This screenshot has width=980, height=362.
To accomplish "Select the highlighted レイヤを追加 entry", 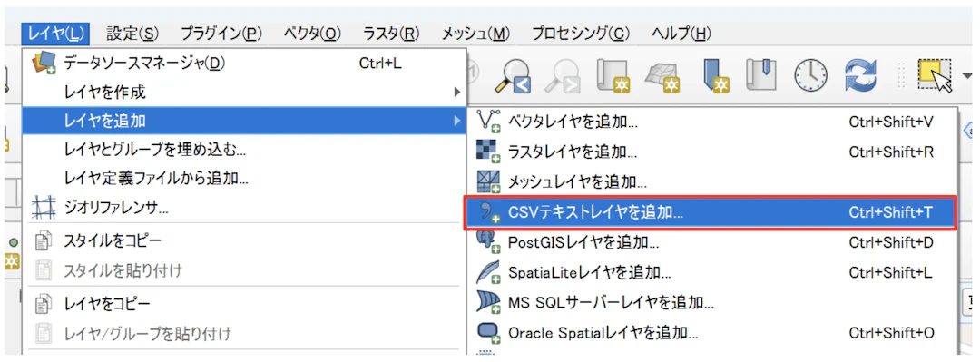I will pyautogui.click(x=244, y=122).
